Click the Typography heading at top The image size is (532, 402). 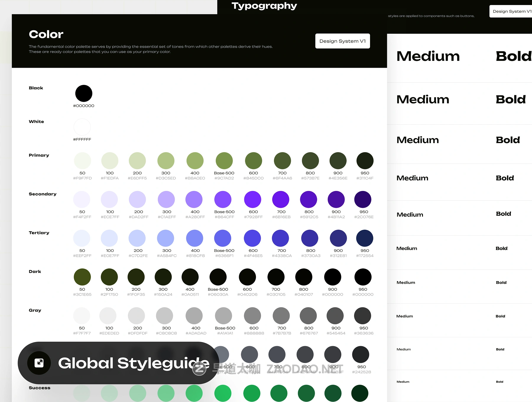pyautogui.click(x=264, y=6)
